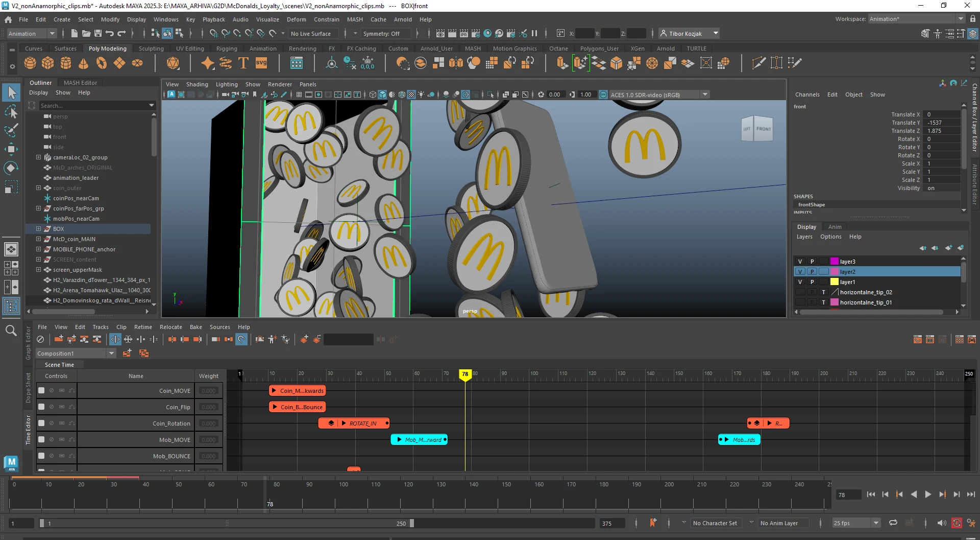Switch to the Anim layer tab
This screenshot has width=980, height=540.
pos(835,227)
